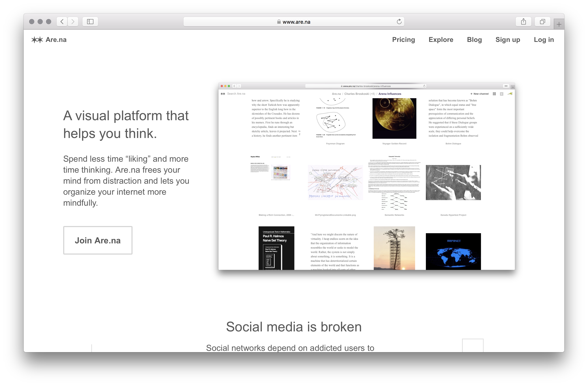Open the FlyingIslandDocuments-Linkable sketch
588x386 pixels.
pos(335,182)
